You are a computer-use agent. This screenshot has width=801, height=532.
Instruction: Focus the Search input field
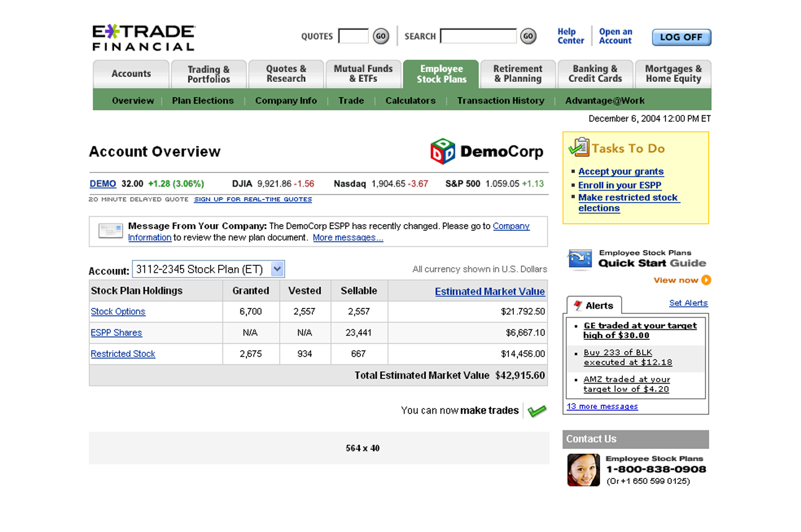pos(478,36)
